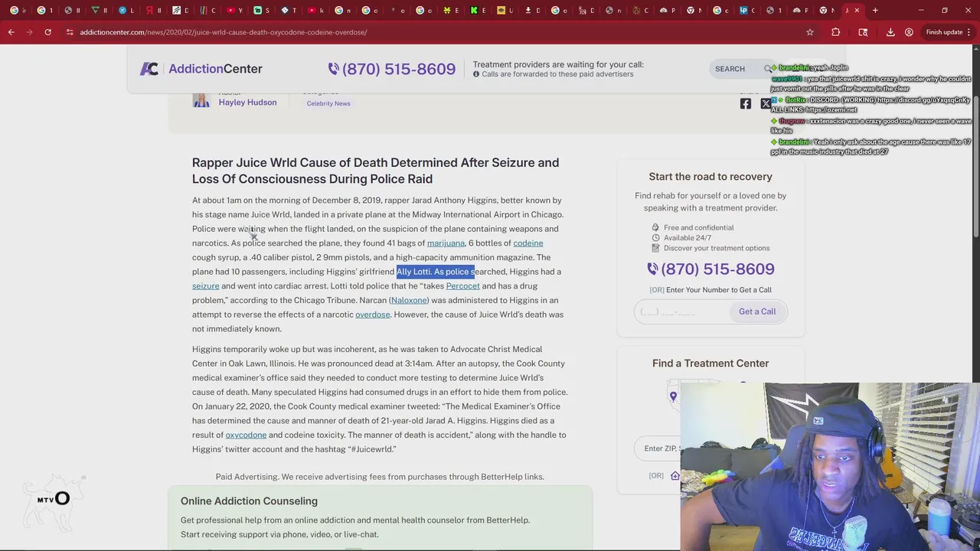Open a new tab with the plus icon

click(x=875, y=11)
